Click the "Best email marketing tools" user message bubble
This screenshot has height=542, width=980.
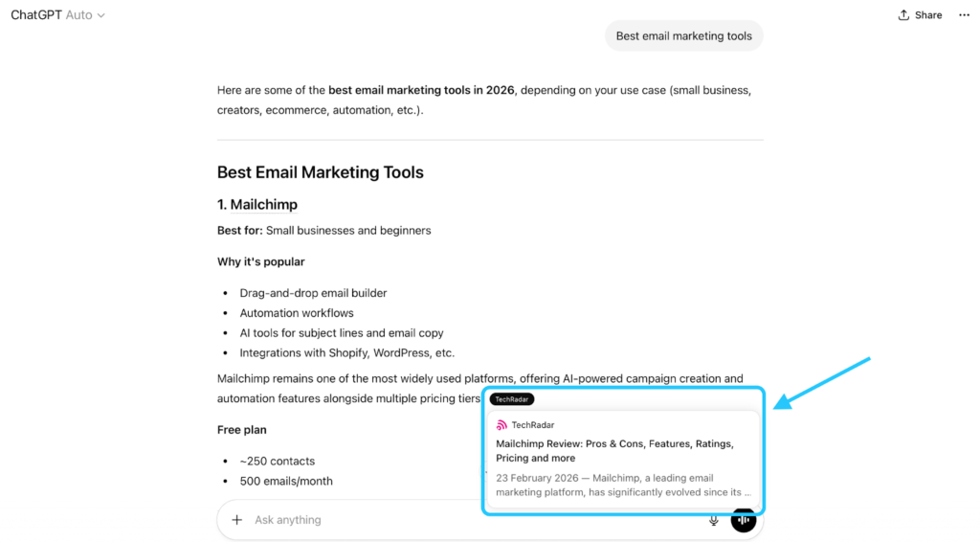pos(683,36)
